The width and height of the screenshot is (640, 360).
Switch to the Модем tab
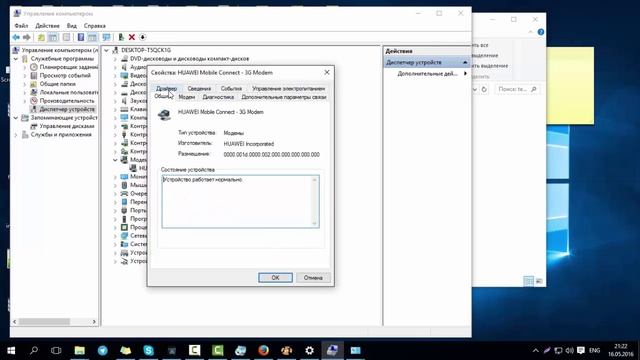tap(187, 97)
